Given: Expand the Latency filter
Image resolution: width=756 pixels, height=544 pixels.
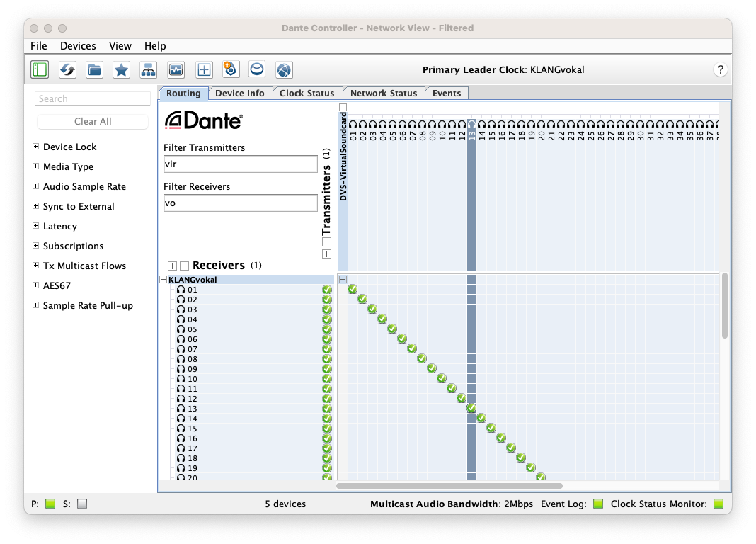Looking at the screenshot, I should coord(35,225).
